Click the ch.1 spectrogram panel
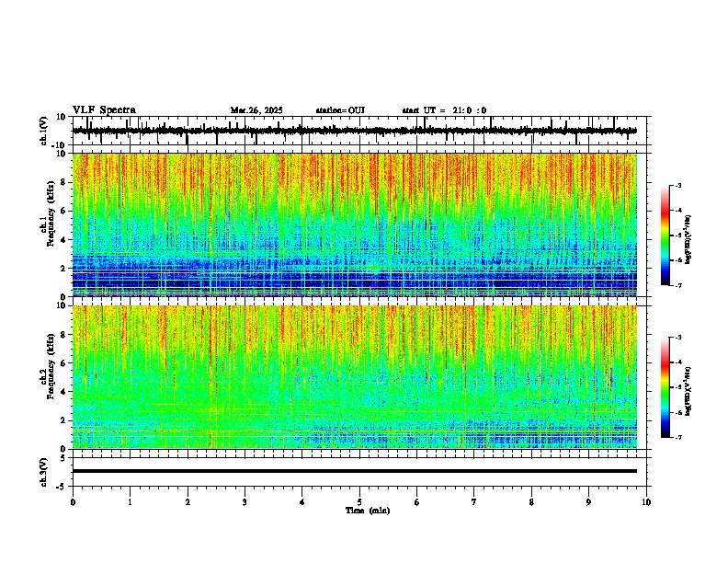 click(x=355, y=224)
